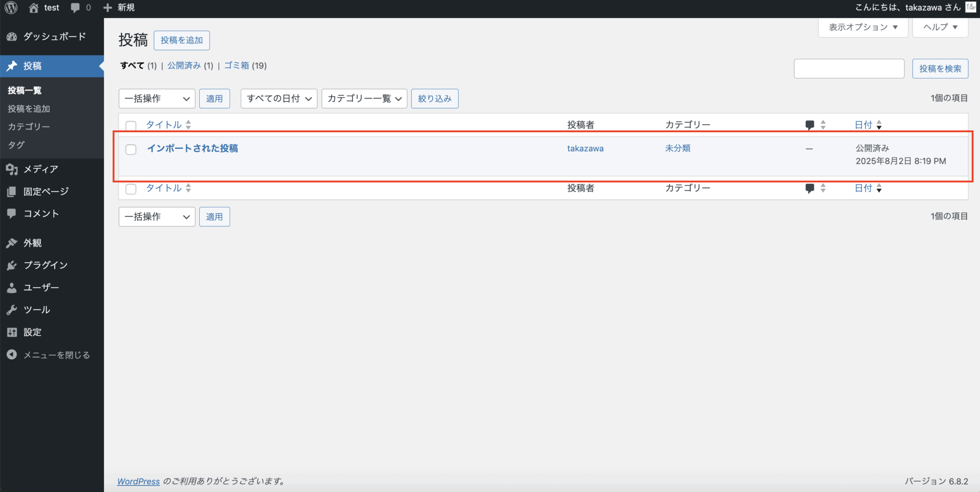
Task: Open 固定ページ in the sidebar menu
Action: pyautogui.click(x=46, y=191)
